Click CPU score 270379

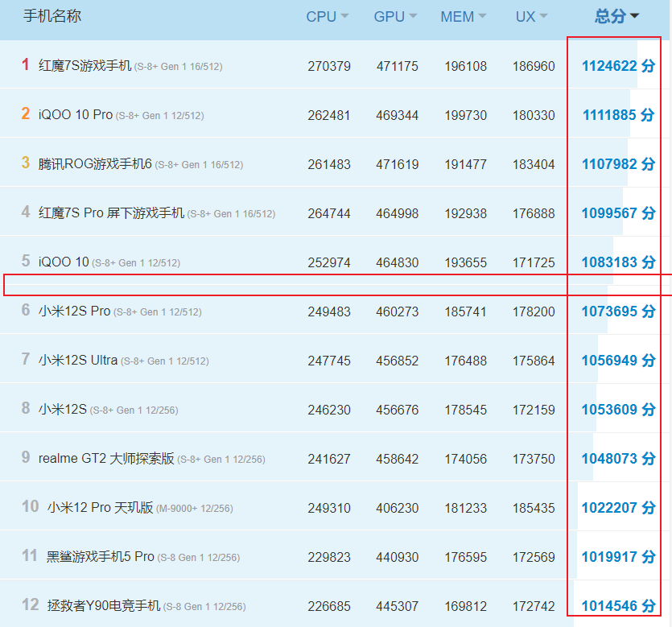(329, 66)
